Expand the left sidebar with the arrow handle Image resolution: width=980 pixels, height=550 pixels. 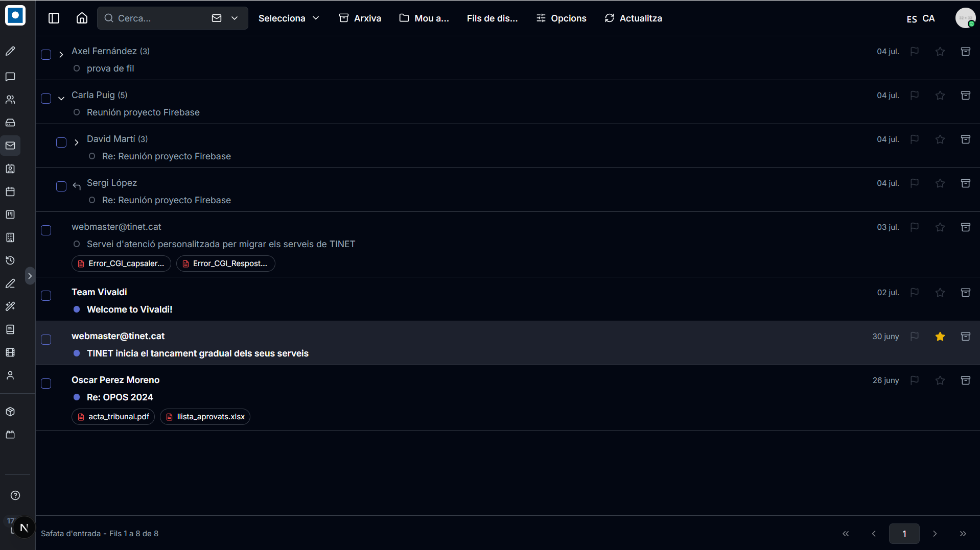click(30, 276)
